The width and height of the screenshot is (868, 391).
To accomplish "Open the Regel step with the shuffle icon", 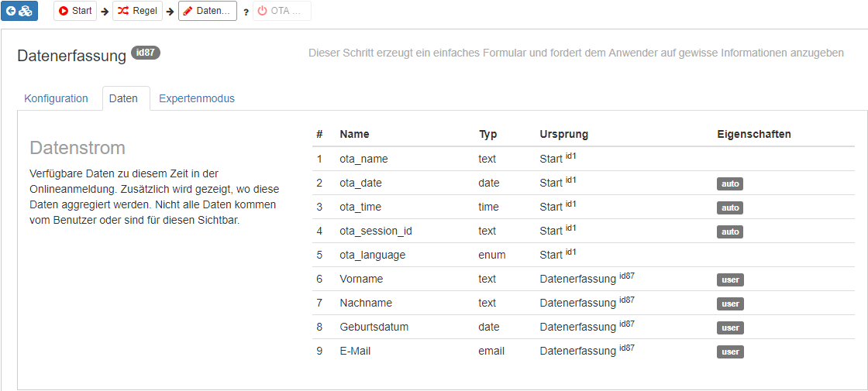I will (137, 11).
